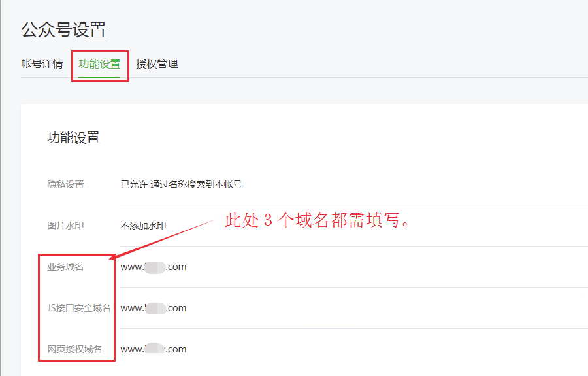Select the domain value beside 网页授权域名

click(x=154, y=349)
